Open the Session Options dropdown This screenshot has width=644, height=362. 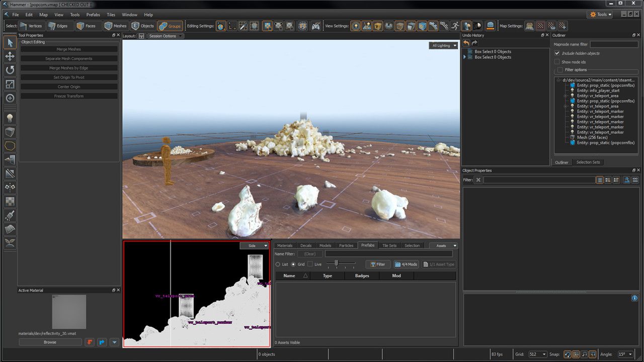[x=166, y=36]
